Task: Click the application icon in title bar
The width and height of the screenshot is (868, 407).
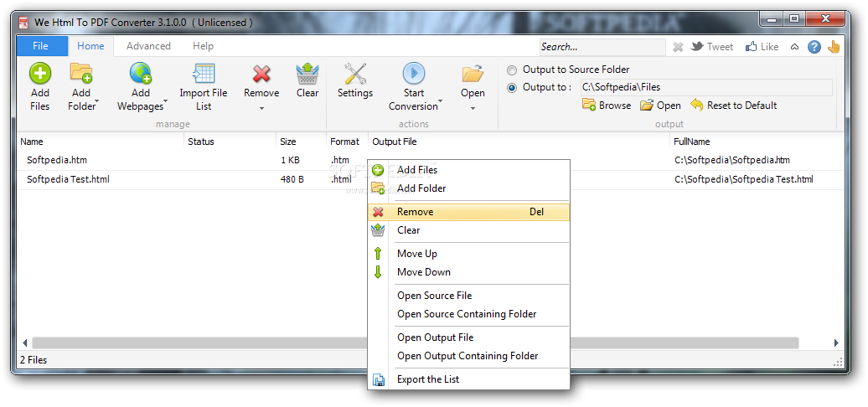Action: 23,23
